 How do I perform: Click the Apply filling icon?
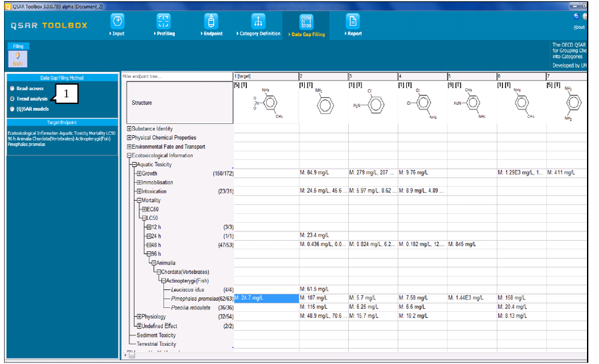click(x=17, y=59)
